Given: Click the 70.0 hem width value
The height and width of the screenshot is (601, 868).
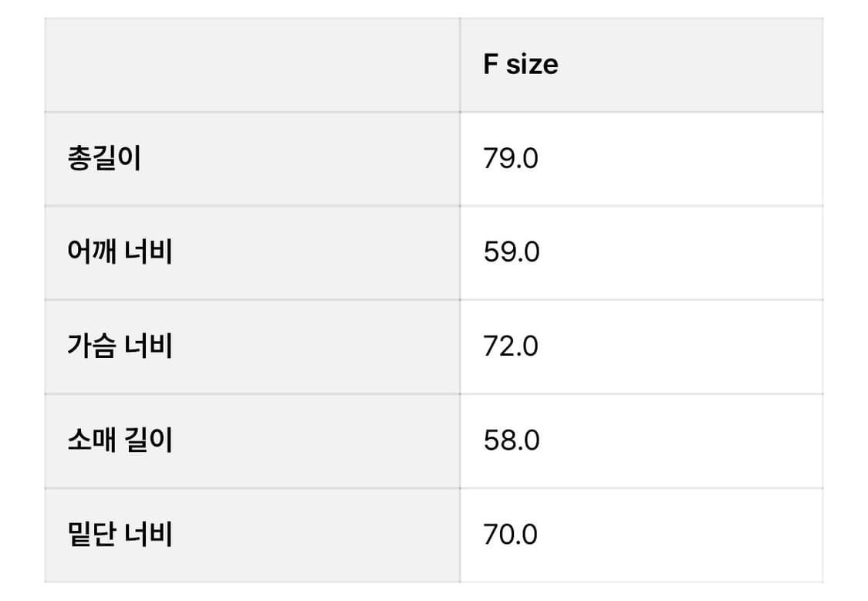Looking at the screenshot, I should click(x=511, y=534).
